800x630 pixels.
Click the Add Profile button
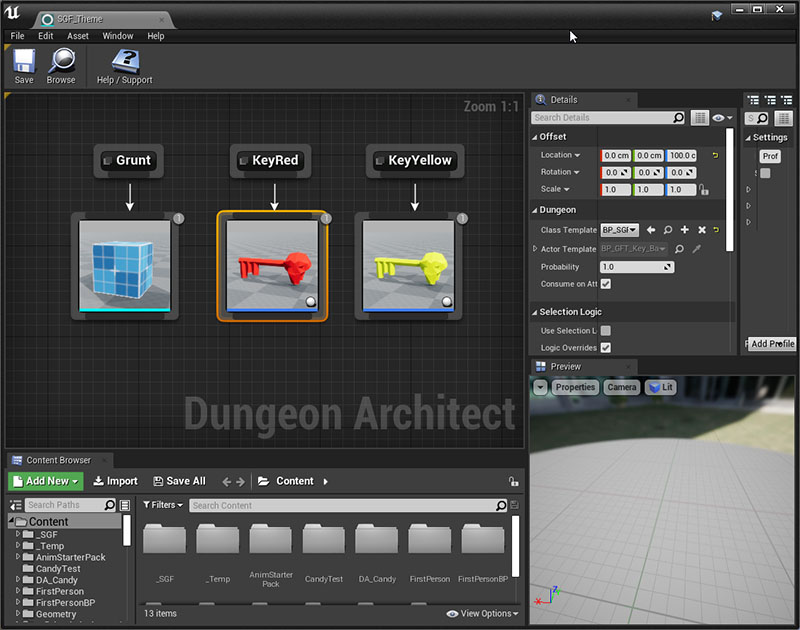click(772, 344)
